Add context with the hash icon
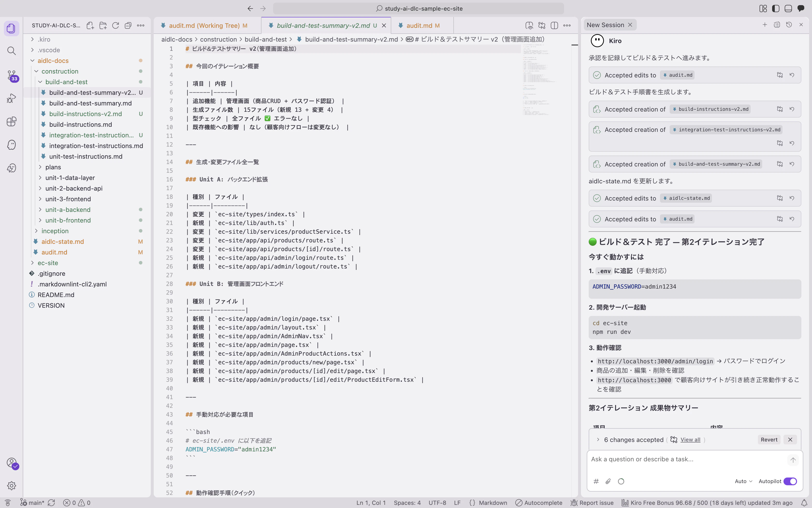This screenshot has height=508, width=812. tap(596, 481)
